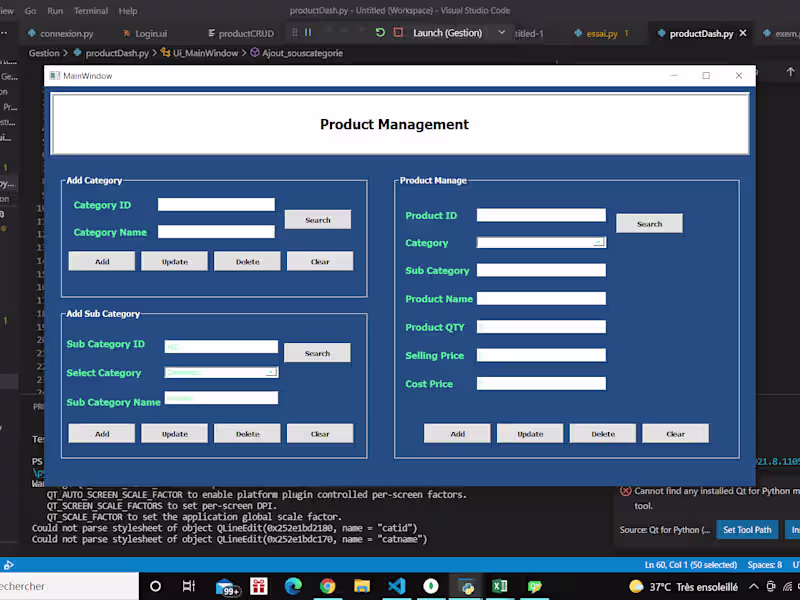Click the Task View icon in the taskbar
This screenshot has width=800, height=600.
(x=189, y=586)
